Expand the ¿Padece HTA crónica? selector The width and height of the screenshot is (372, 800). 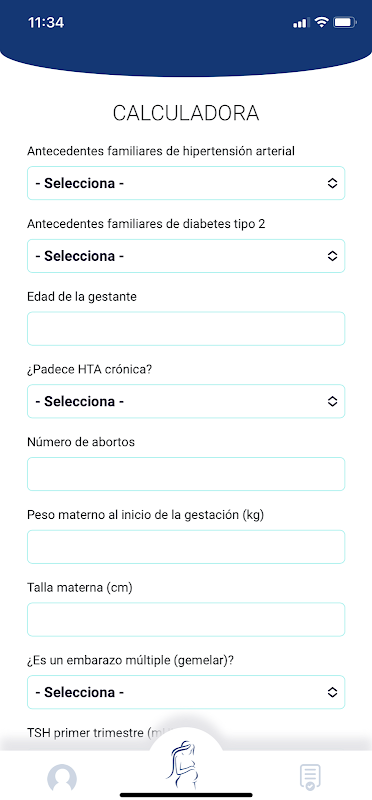pyautogui.click(x=186, y=402)
